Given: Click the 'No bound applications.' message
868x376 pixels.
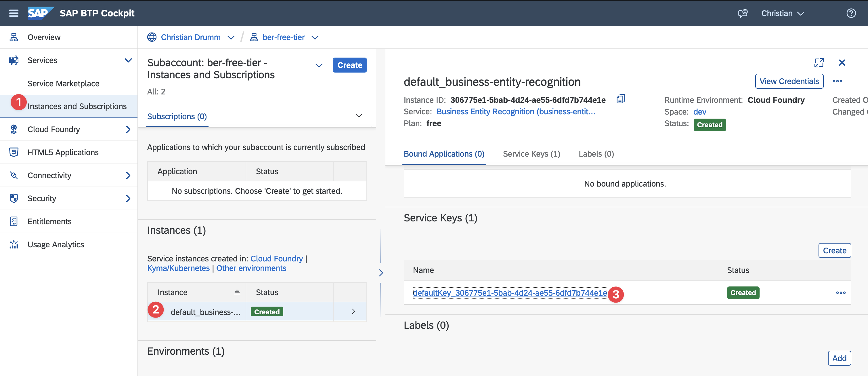Looking at the screenshot, I should click(625, 183).
